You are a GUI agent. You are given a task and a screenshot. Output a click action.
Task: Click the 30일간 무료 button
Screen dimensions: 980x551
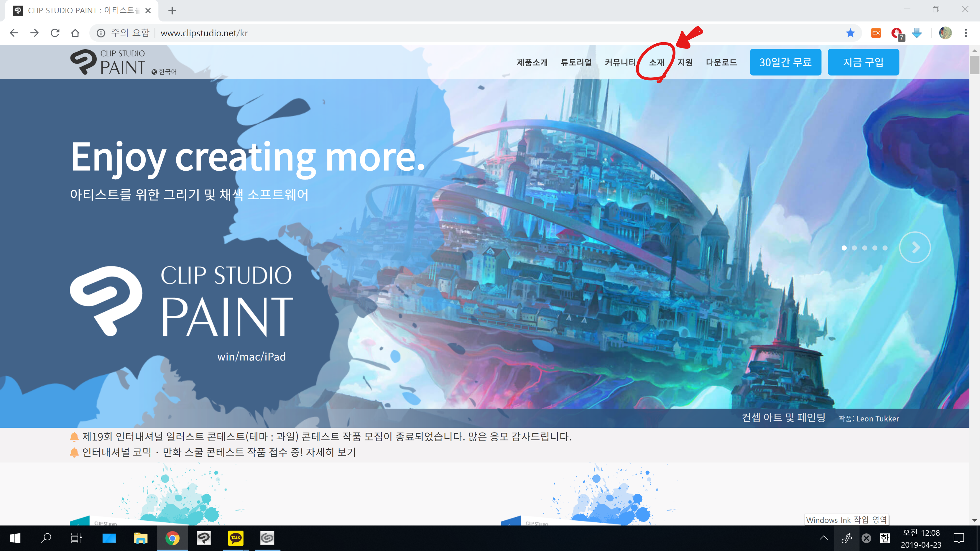pos(785,62)
